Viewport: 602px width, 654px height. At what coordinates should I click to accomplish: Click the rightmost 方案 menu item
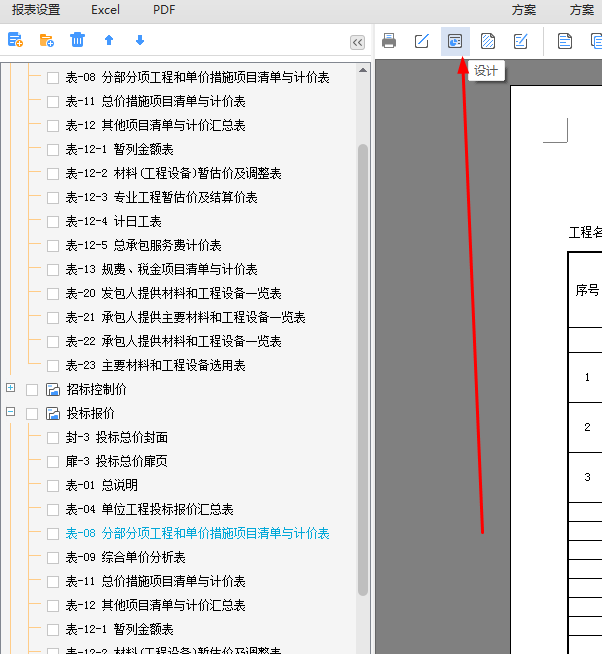[x=582, y=10]
